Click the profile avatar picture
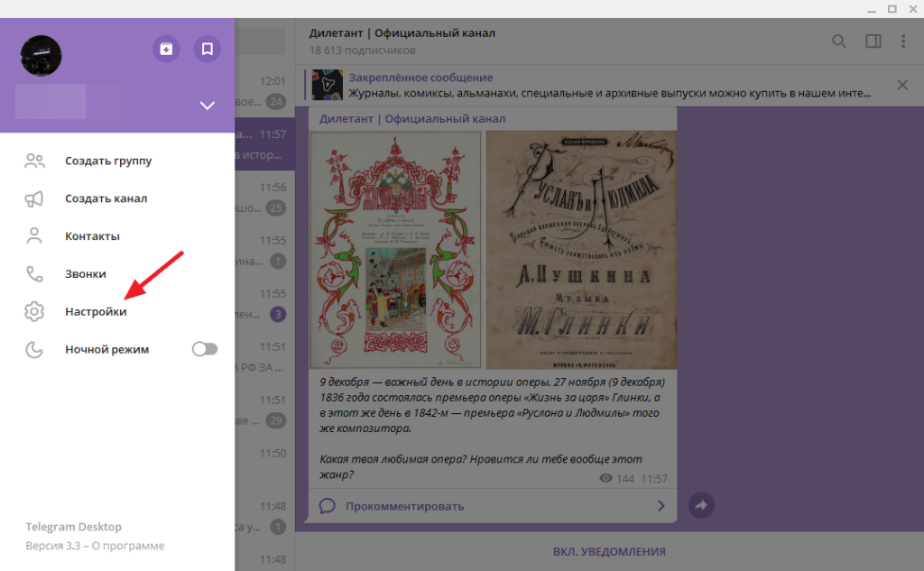The height and width of the screenshot is (571, 924). [x=41, y=56]
